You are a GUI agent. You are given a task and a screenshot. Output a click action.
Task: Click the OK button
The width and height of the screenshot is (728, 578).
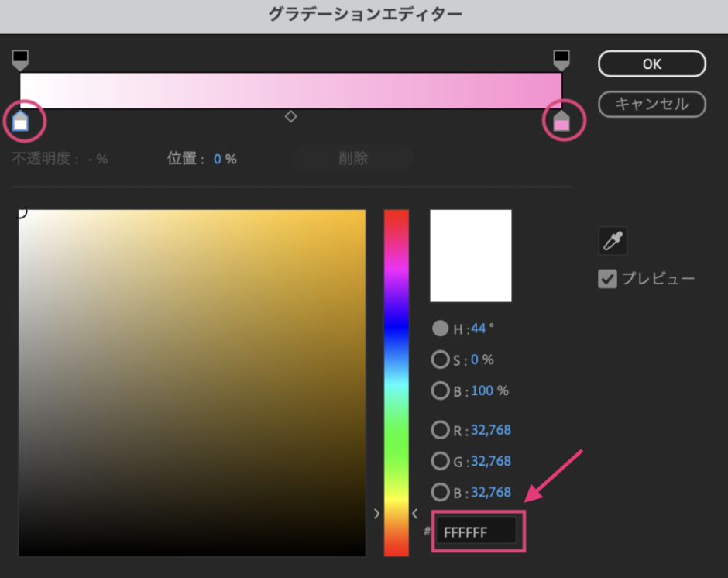651,64
